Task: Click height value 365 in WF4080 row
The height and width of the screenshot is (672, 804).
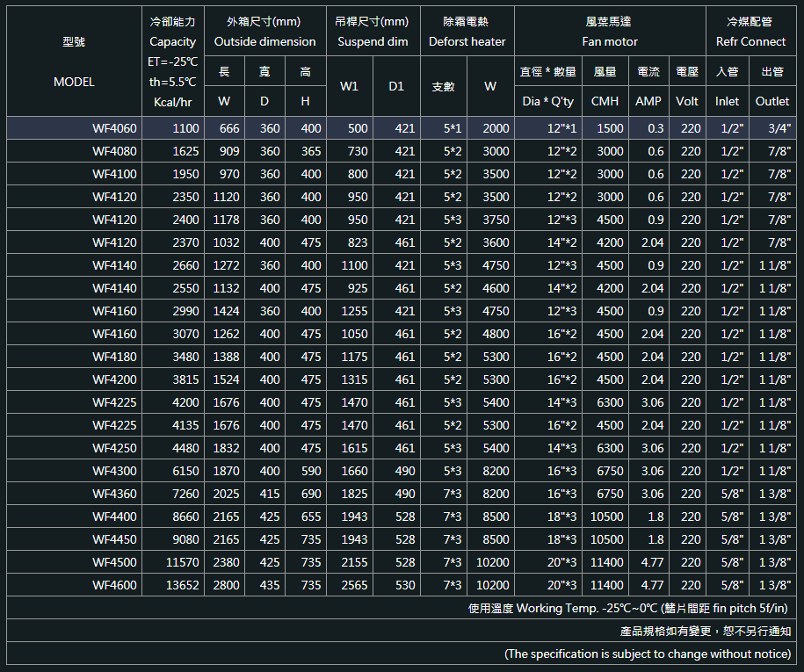Action: pyautogui.click(x=311, y=151)
